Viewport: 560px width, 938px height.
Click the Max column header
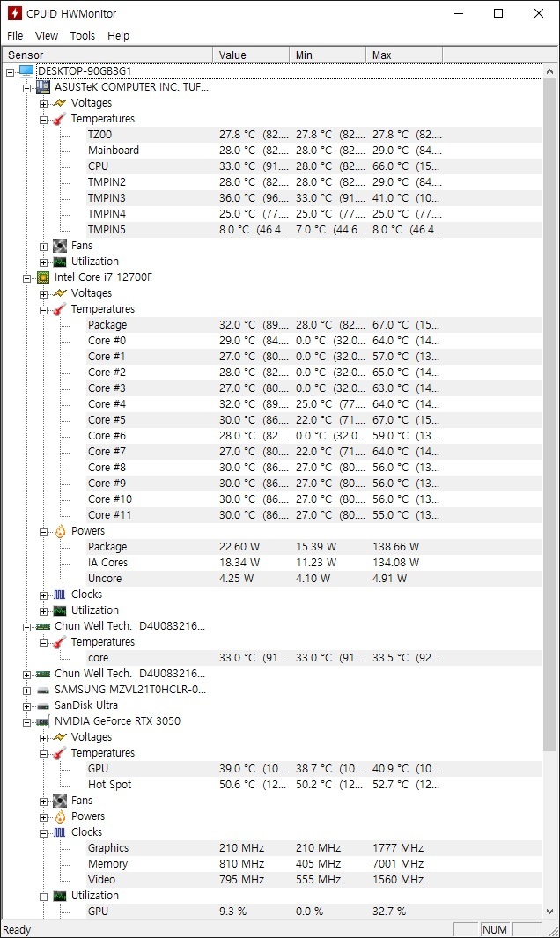pyautogui.click(x=404, y=55)
